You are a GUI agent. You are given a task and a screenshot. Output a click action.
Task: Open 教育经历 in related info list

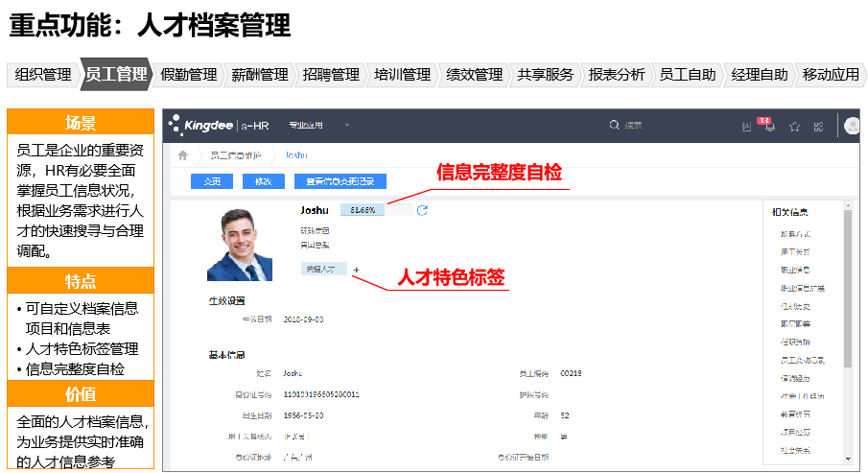[795, 414]
